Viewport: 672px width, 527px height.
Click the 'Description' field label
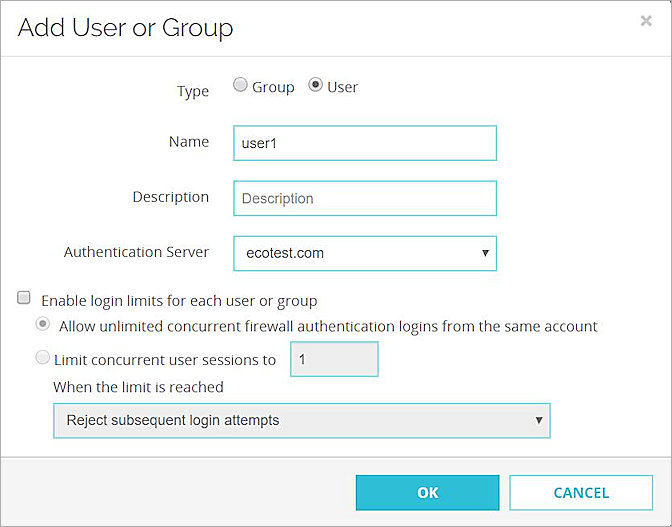pyautogui.click(x=171, y=197)
